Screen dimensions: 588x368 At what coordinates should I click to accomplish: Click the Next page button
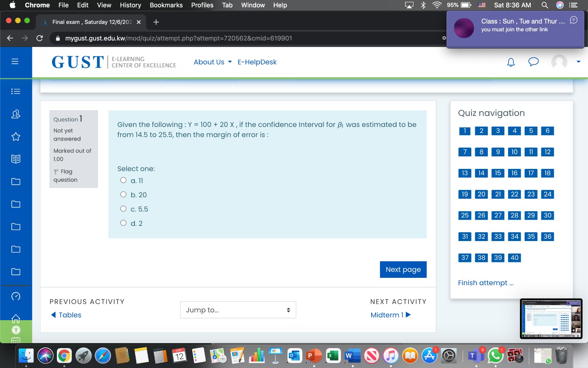tap(403, 269)
